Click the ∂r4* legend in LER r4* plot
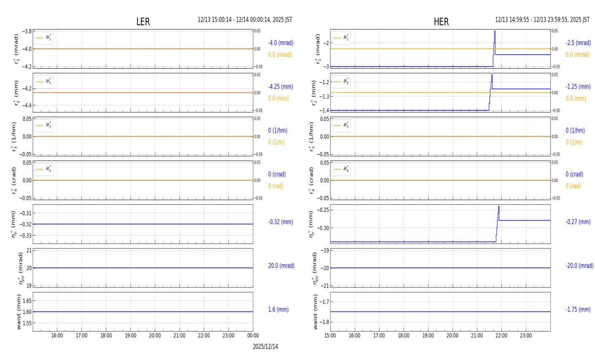Viewport: 595px width, 364px height. pos(44,169)
